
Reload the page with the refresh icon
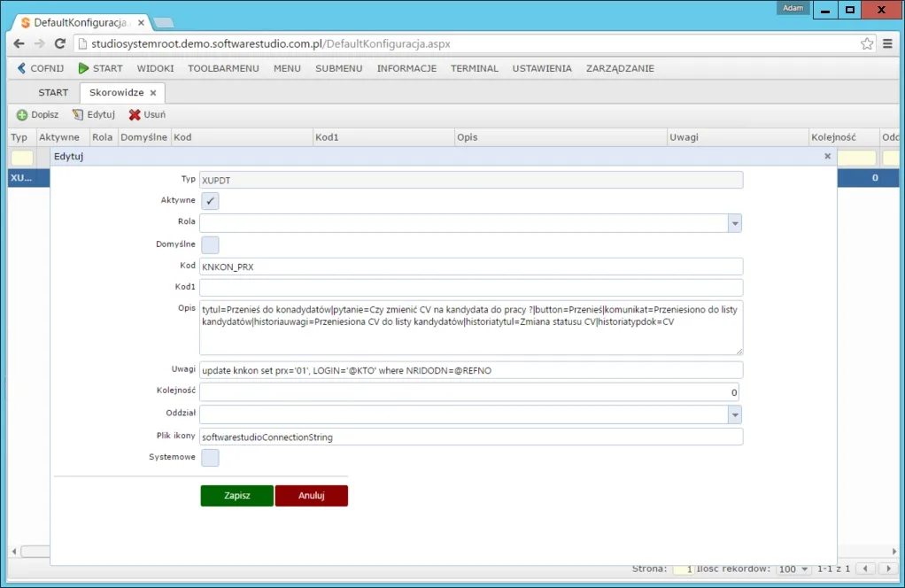59,44
